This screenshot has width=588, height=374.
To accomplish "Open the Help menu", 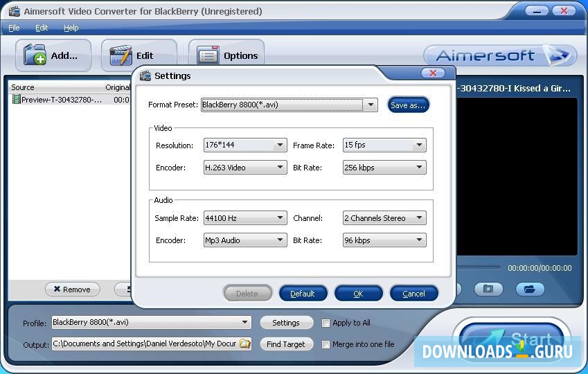I will point(71,28).
